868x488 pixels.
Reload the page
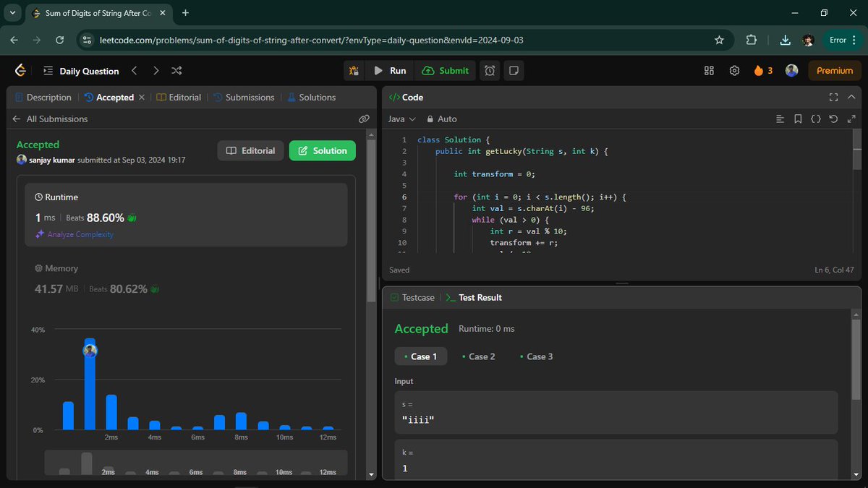pos(59,40)
